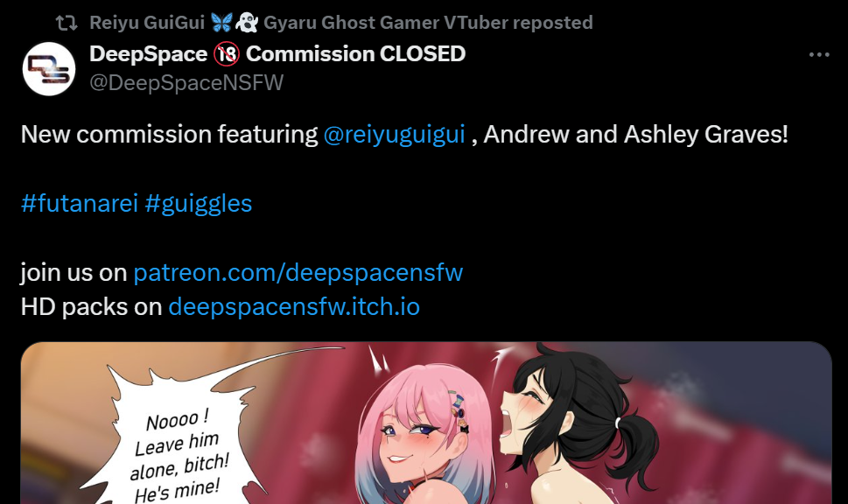The height and width of the screenshot is (504, 848).
Task: Follow the deepspacensfw.itch.io link
Action: tap(294, 306)
